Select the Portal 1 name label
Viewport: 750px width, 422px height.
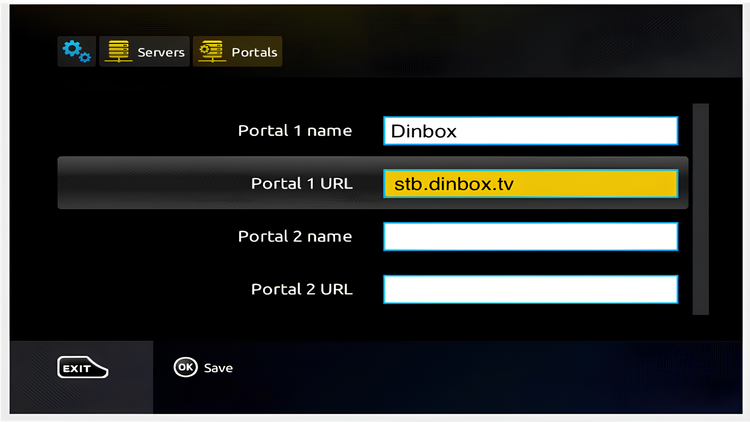295,131
